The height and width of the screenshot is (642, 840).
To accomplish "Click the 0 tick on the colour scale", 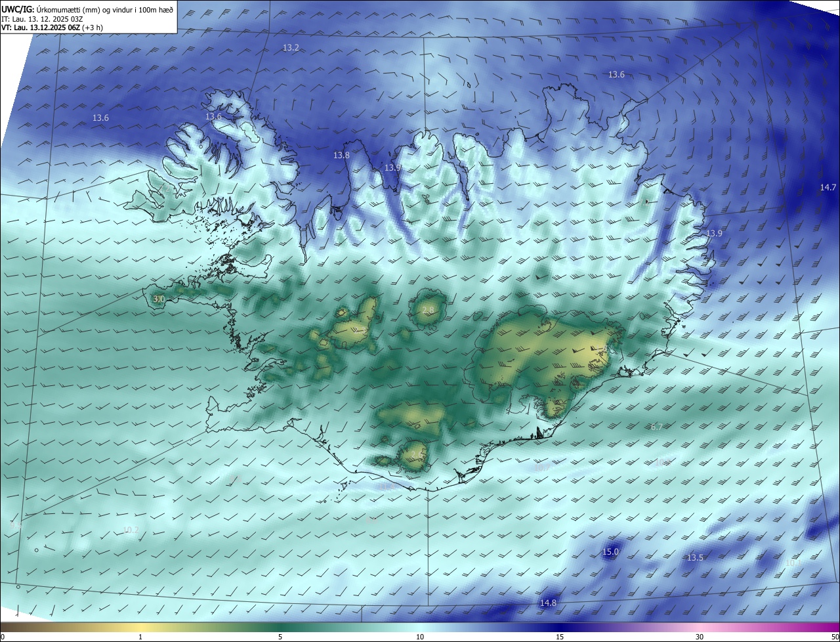I will 3,637.
